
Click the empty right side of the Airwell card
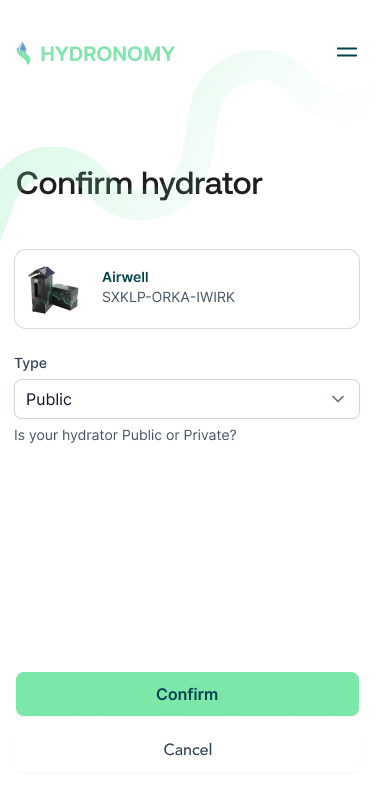point(300,289)
